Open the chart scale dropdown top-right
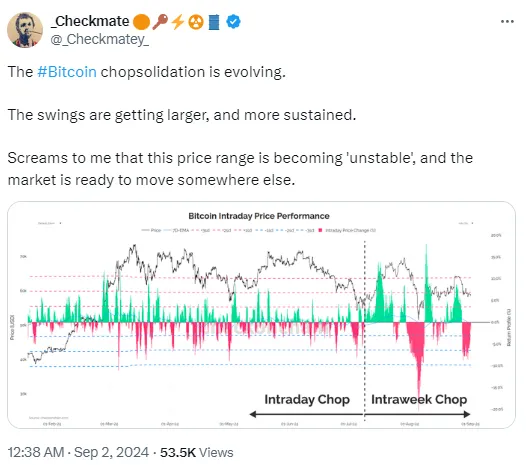The image size is (526, 465). tap(466, 223)
